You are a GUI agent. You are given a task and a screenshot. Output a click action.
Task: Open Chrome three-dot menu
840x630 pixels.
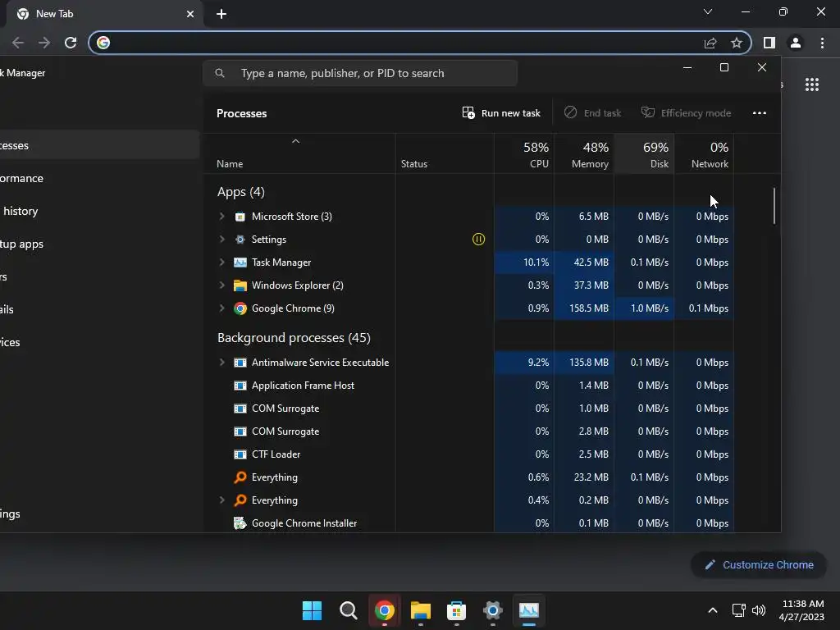pos(822,43)
